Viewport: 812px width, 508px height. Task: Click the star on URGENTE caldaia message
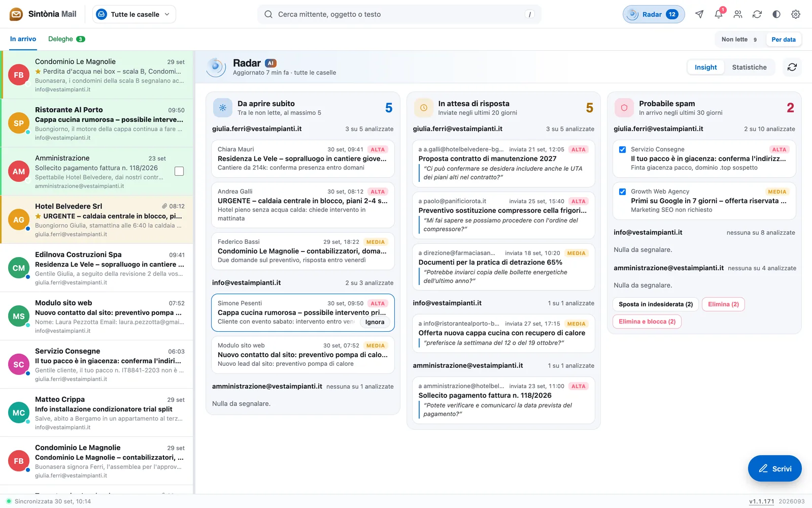coord(38,216)
